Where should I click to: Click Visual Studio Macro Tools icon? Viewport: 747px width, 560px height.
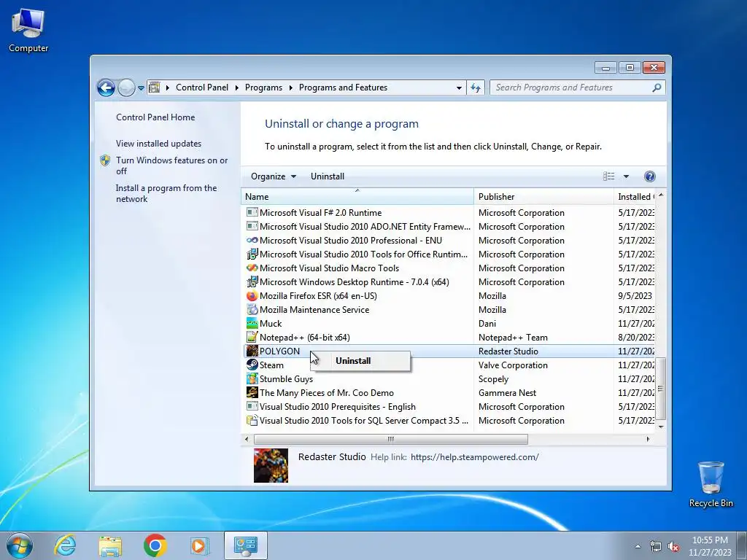click(252, 268)
